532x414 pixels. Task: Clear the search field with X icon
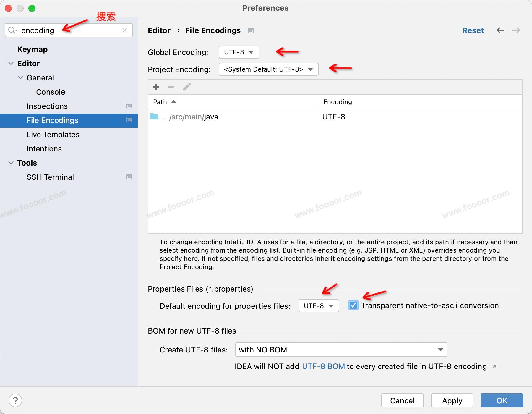[x=125, y=30]
